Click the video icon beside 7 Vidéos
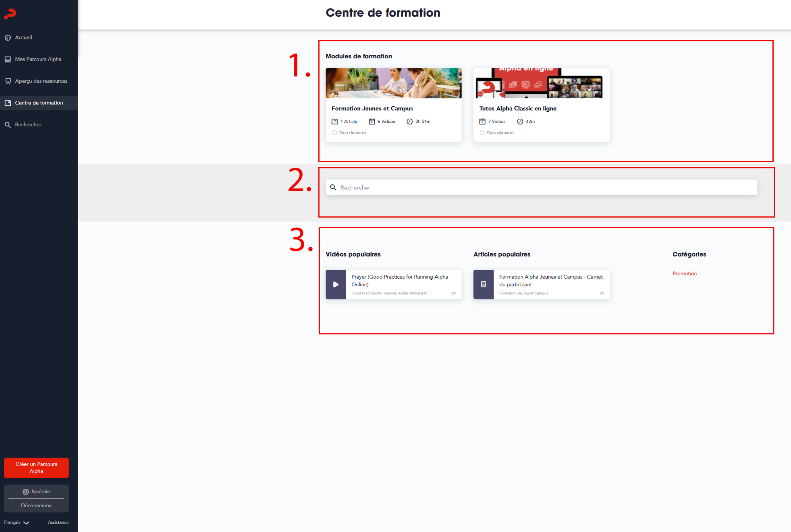Viewport: 791px width, 532px height. coord(482,122)
